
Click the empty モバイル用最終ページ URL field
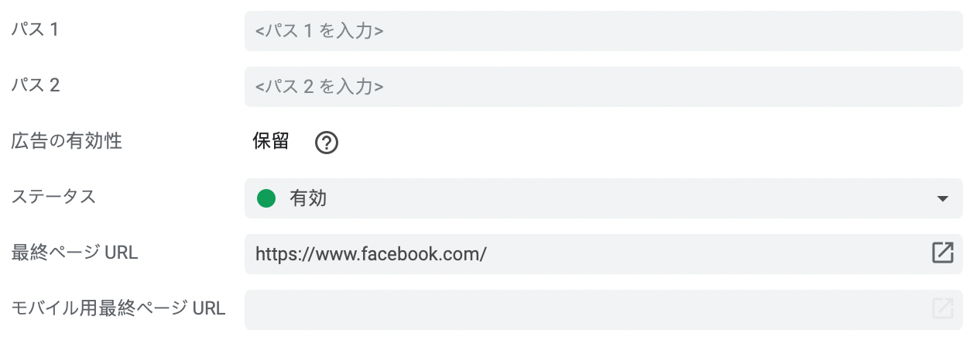[x=588, y=310]
